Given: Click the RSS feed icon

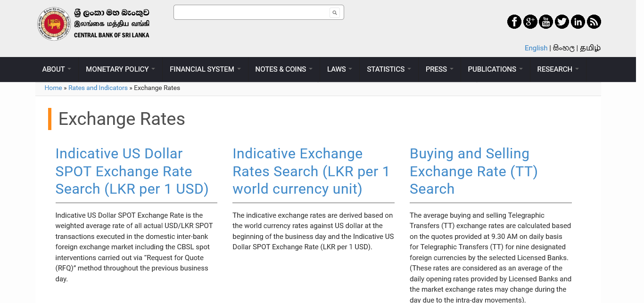Looking at the screenshot, I should (594, 22).
